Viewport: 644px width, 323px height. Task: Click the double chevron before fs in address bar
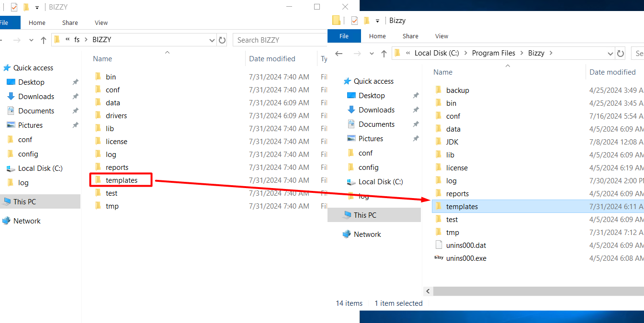pyautogui.click(x=68, y=40)
